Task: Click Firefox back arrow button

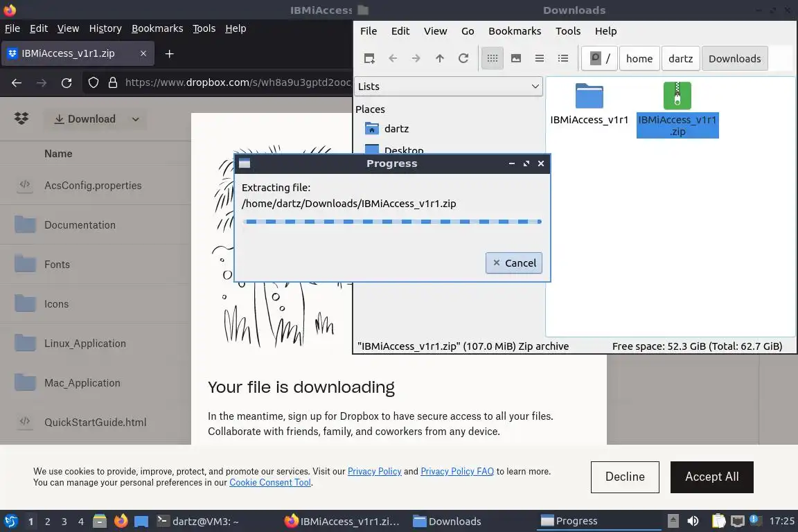Action: click(17, 82)
